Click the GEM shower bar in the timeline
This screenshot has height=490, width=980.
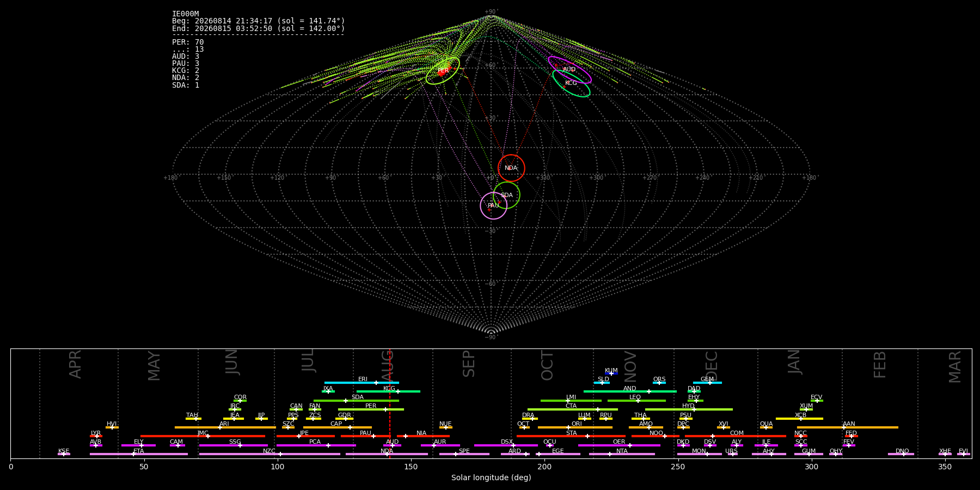[x=707, y=383]
